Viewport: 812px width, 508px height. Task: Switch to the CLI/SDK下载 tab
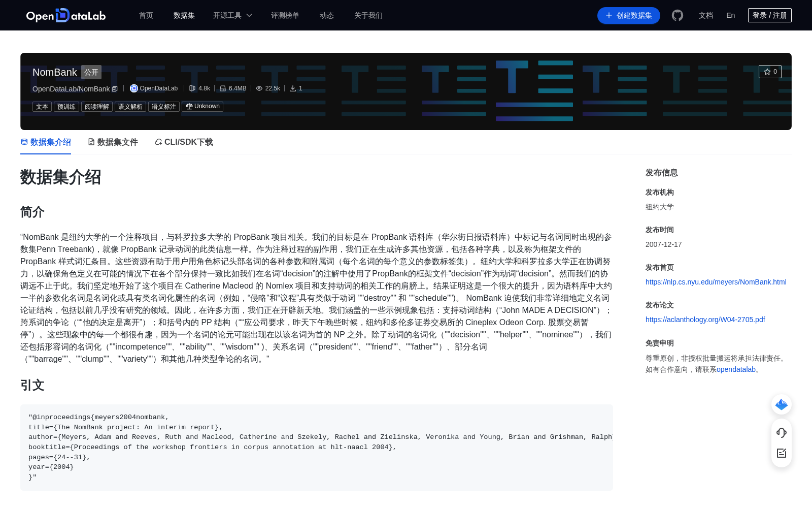coord(184,142)
